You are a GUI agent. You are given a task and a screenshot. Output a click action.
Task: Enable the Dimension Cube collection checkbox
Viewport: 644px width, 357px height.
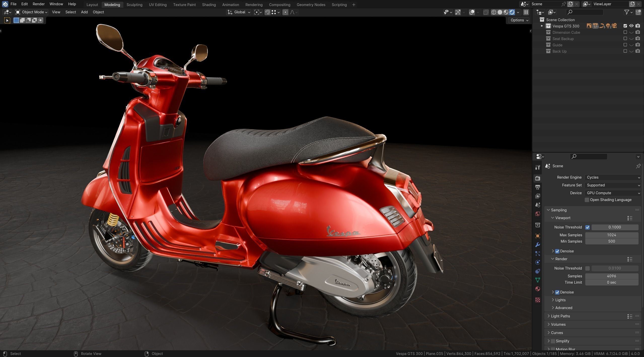[625, 32]
